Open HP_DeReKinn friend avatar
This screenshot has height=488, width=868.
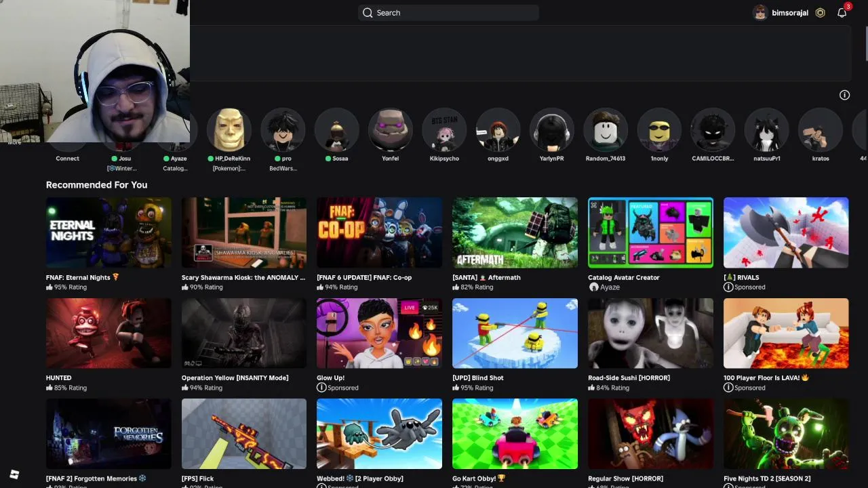(x=229, y=129)
